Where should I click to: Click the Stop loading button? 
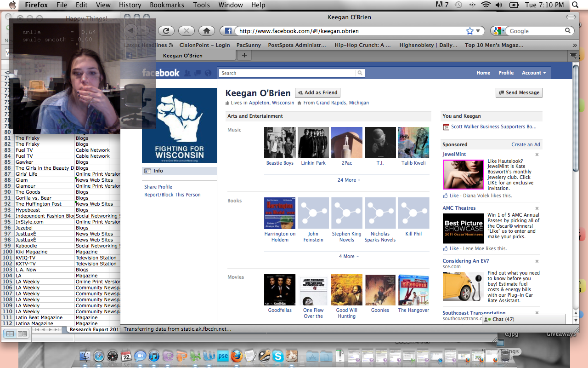coord(186,31)
